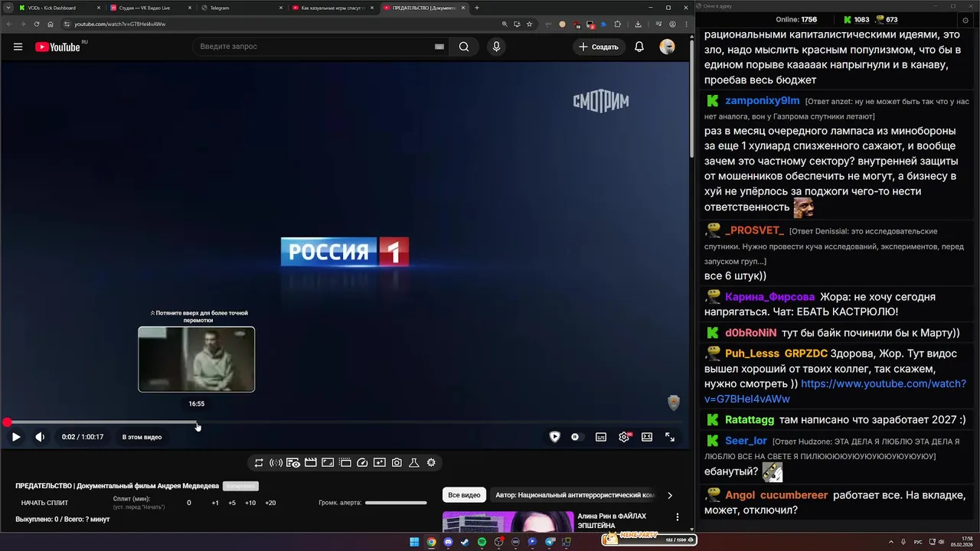Image resolution: width=980 pixels, height=551 pixels.
Task: Start voice search with microphone icon
Action: point(496,47)
